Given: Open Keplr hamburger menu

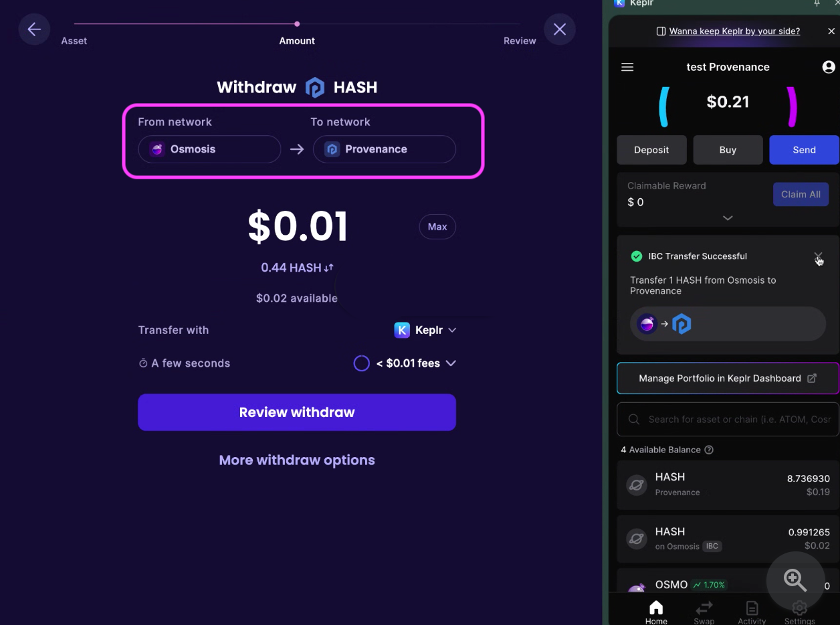Looking at the screenshot, I should tap(627, 67).
